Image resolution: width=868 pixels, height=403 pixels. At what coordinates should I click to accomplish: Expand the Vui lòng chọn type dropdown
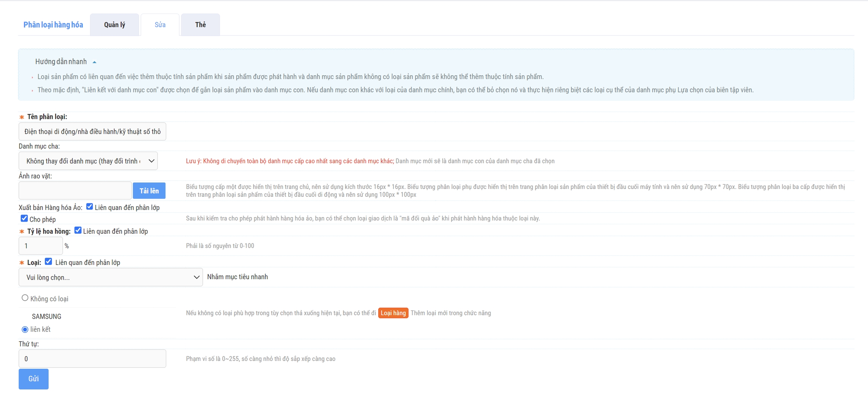pos(111,277)
